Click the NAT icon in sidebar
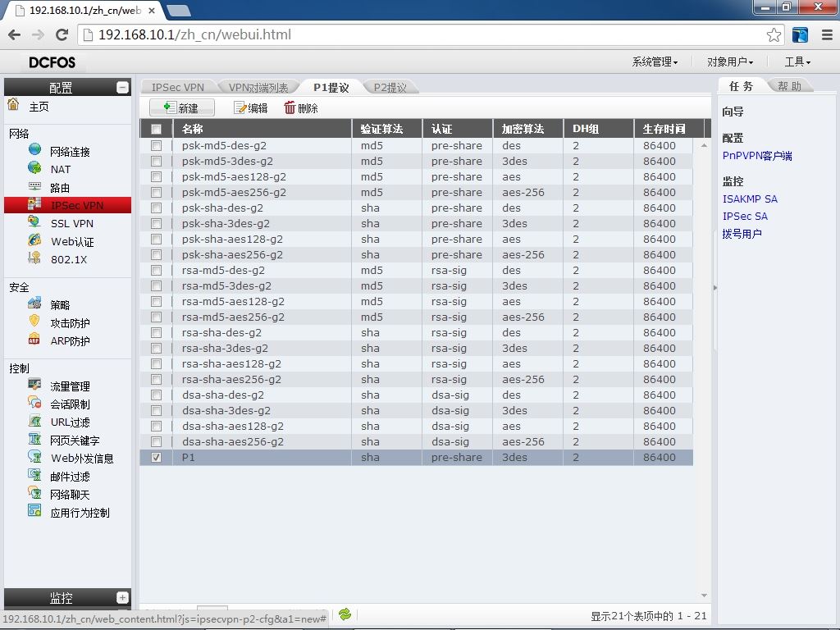This screenshot has height=630, width=840. (34, 168)
